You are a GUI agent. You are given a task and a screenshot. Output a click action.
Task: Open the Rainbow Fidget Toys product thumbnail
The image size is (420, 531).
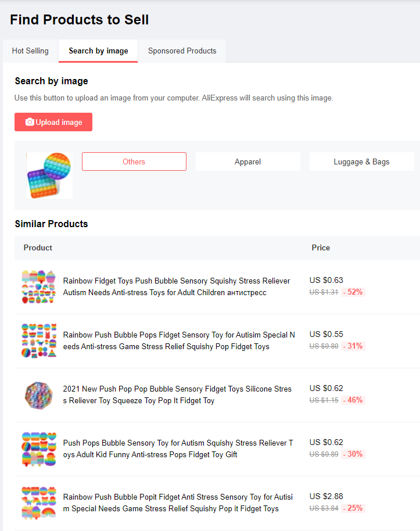pyautogui.click(x=38, y=287)
